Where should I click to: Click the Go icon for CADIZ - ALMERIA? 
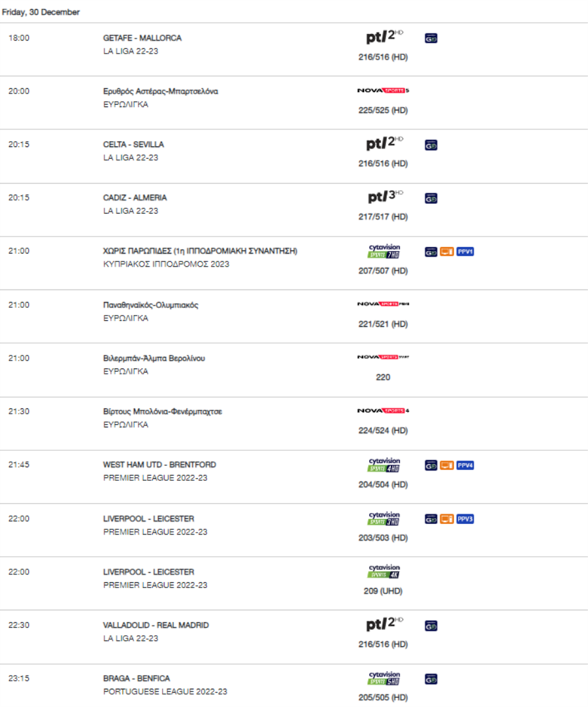click(x=431, y=199)
